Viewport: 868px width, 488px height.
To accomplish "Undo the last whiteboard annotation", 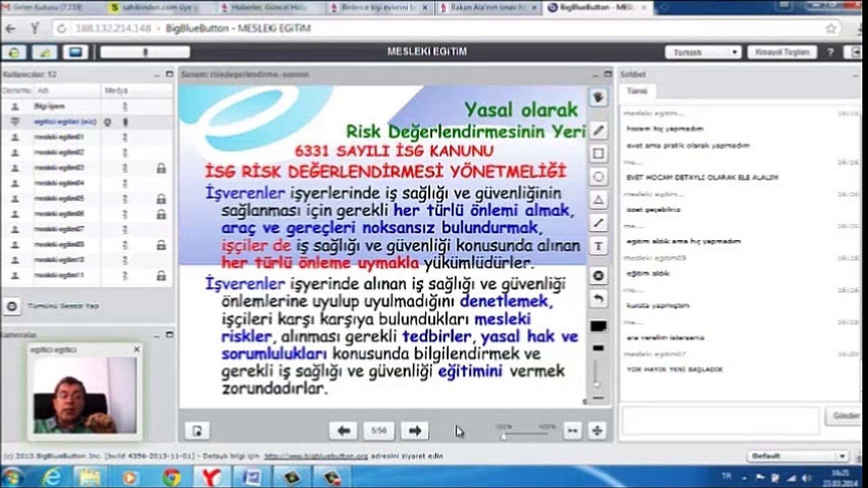I will click(598, 299).
